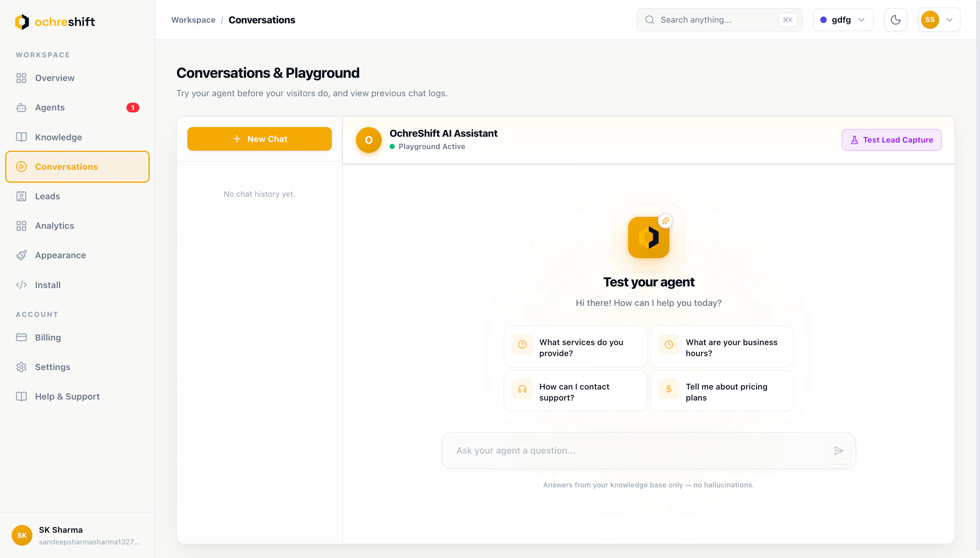Click the orange O assistant avatar

368,140
